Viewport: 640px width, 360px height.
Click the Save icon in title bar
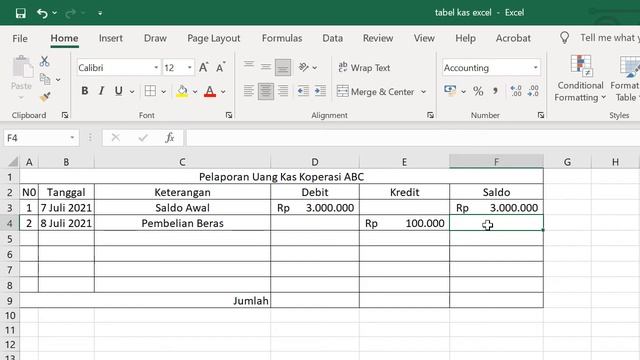[20, 13]
